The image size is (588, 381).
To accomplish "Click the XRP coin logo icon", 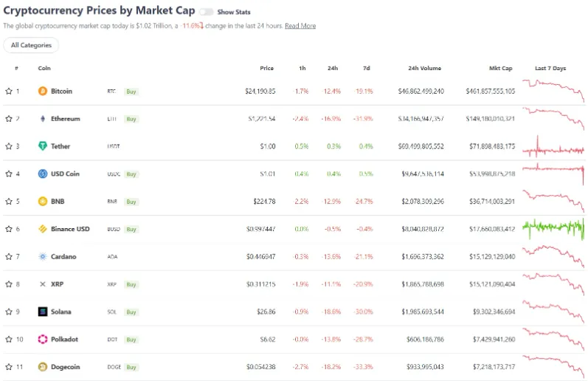I will [x=43, y=284].
